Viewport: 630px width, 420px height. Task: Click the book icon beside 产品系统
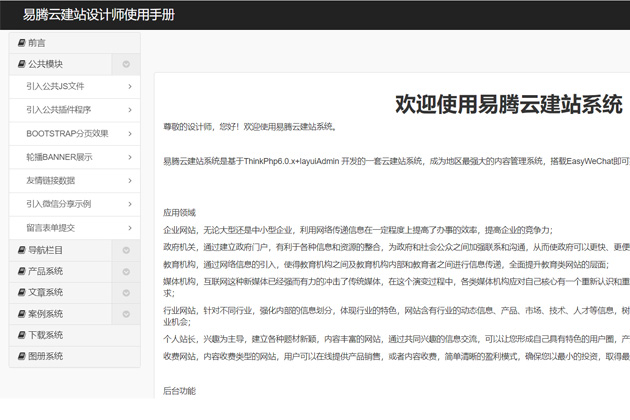22,271
